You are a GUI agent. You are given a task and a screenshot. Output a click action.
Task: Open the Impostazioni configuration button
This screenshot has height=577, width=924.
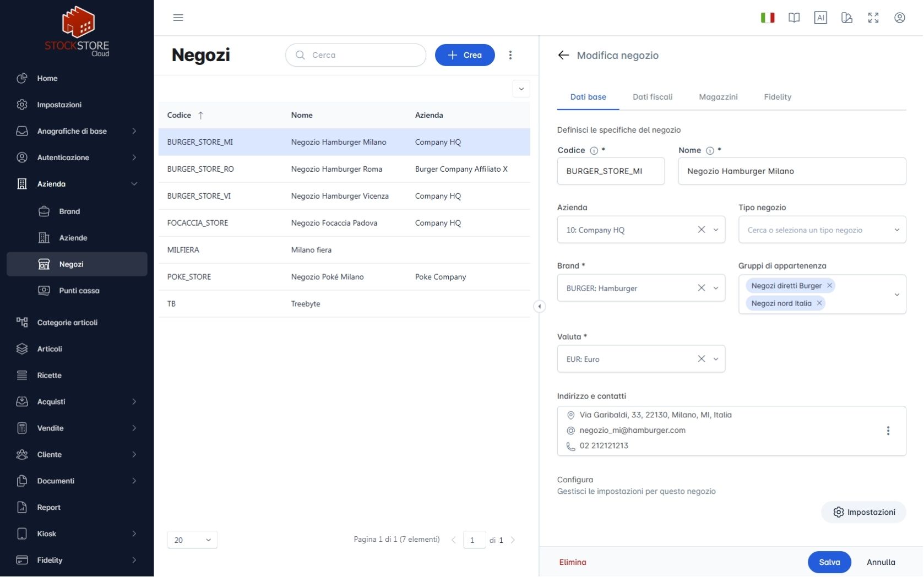coord(864,512)
